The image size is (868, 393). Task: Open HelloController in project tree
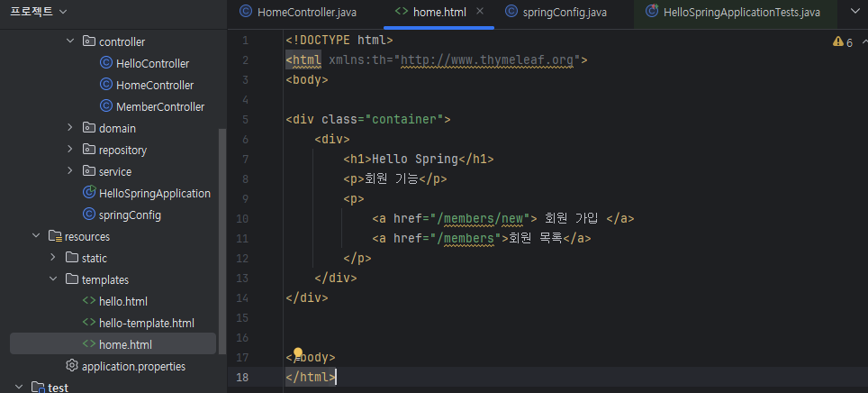[x=152, y=63]
